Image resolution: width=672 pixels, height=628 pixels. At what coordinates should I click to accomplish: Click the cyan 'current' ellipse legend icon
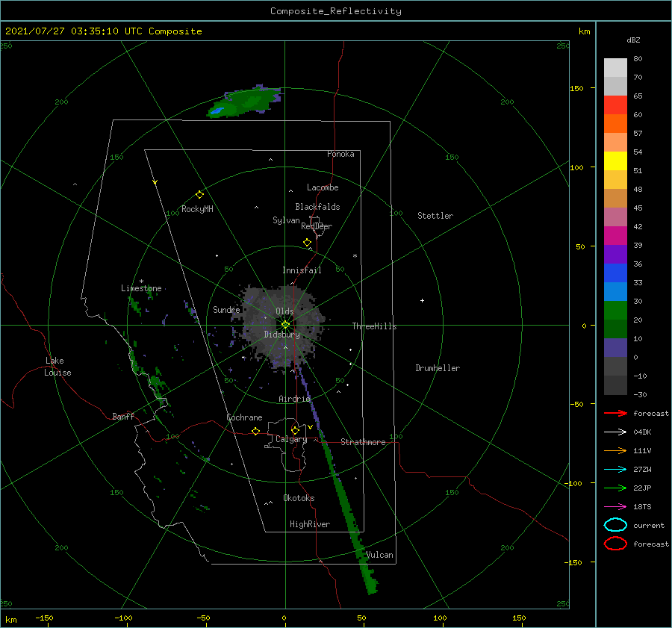615,525
